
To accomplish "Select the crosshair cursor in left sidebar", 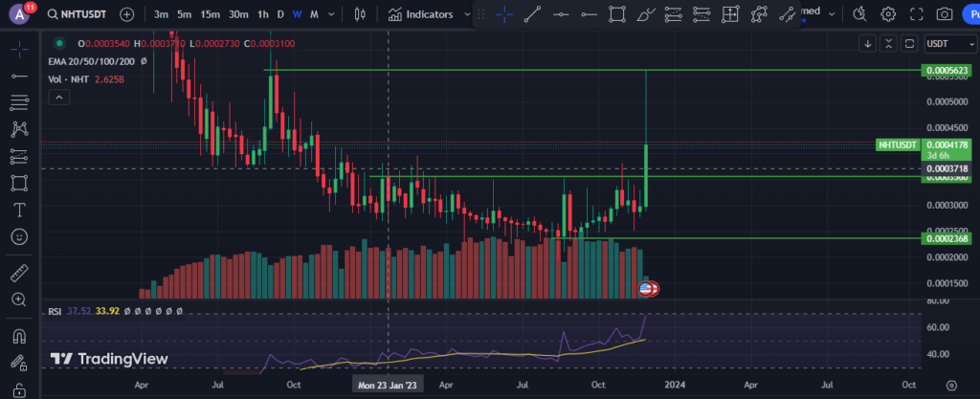I will tap(19, 48).
